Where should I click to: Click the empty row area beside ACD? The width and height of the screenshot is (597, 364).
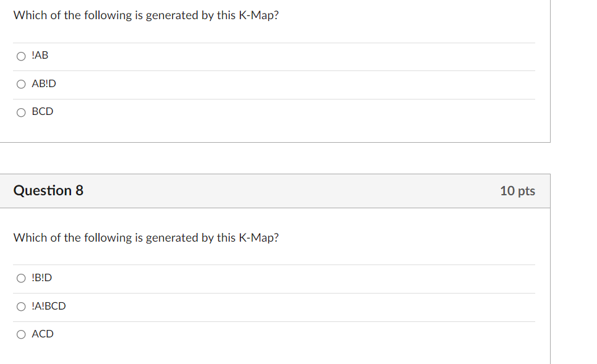[x=294, y=334]
